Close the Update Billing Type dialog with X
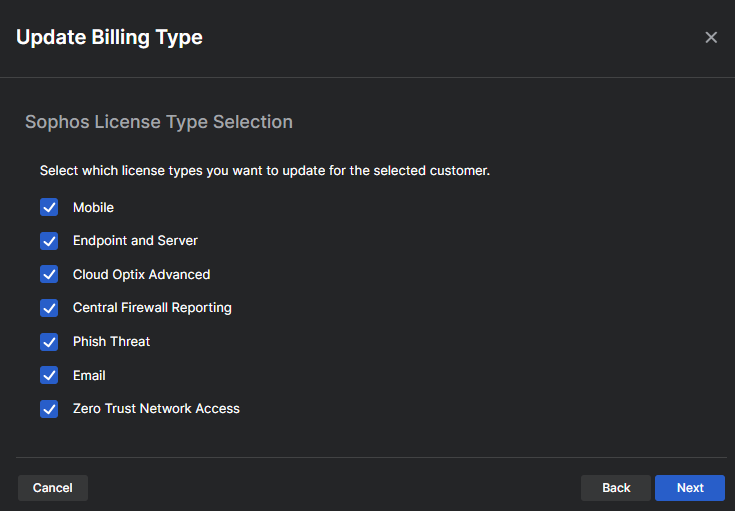Viewport: 735px width, 511px height. pyautogui.click(x=711, y=38)
